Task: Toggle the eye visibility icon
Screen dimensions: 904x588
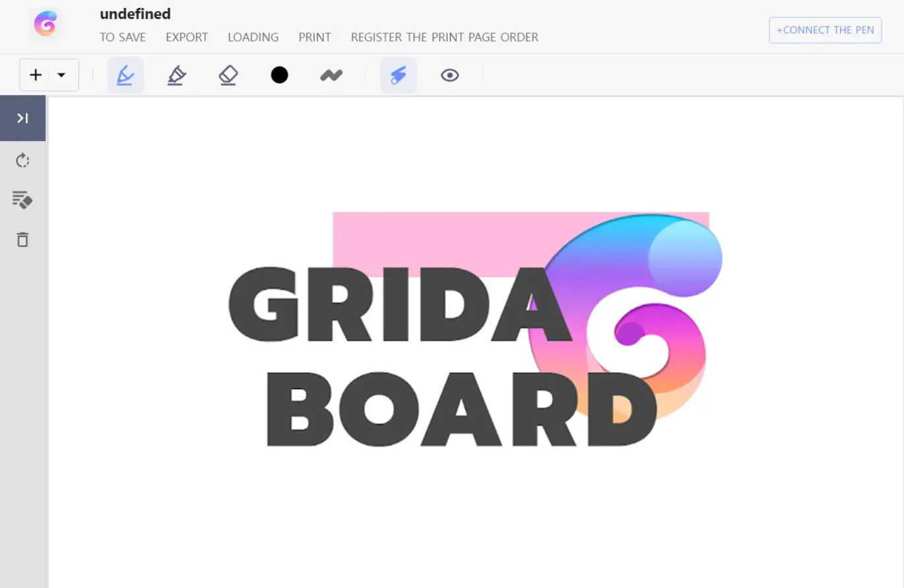Action: 449,75
